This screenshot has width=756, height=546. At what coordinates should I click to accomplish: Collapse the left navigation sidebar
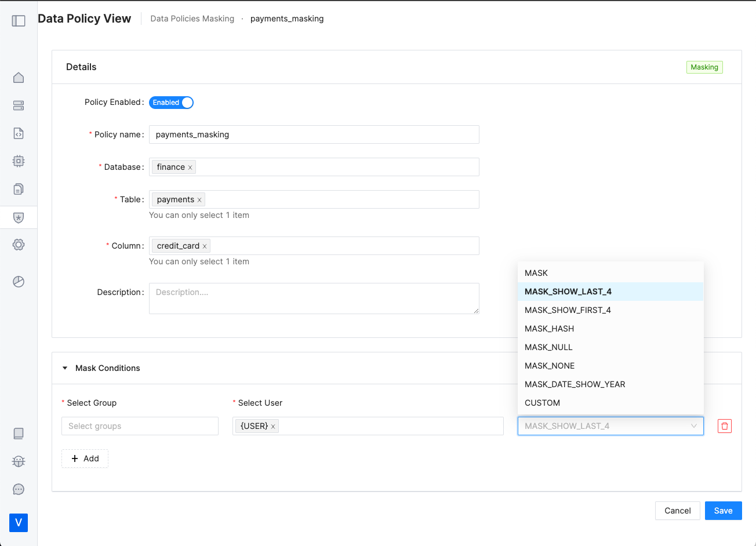(x=18, y=20)
